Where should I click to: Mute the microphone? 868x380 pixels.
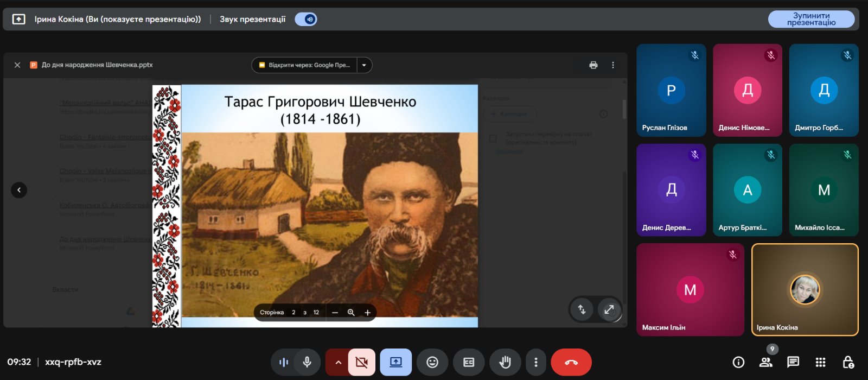pos(307,362)
